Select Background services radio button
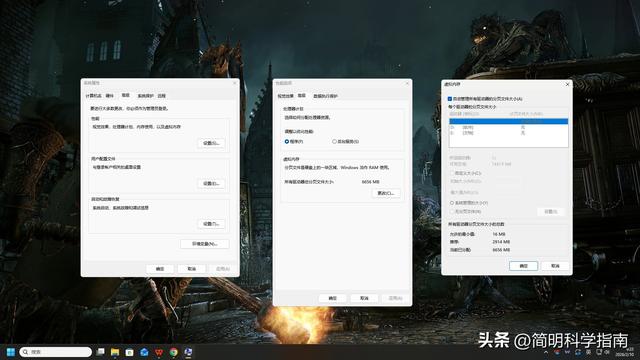 345,142
